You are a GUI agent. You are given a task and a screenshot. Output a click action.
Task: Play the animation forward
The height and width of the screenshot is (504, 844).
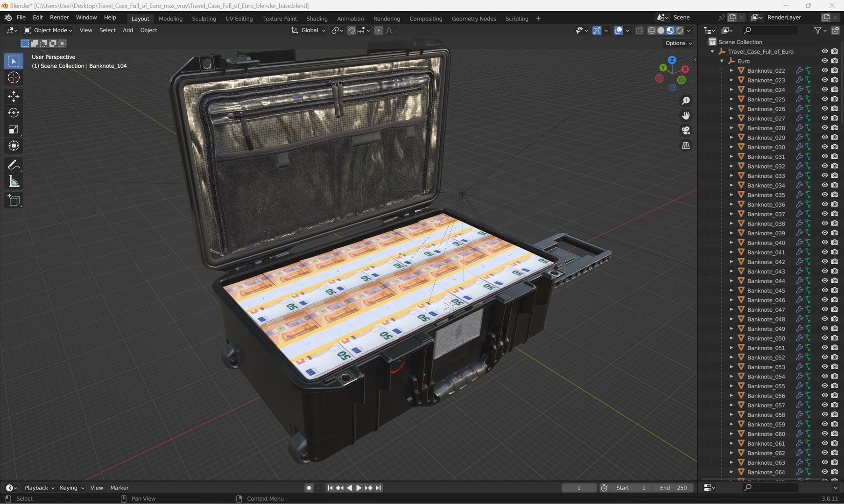(x=359, y=488)
